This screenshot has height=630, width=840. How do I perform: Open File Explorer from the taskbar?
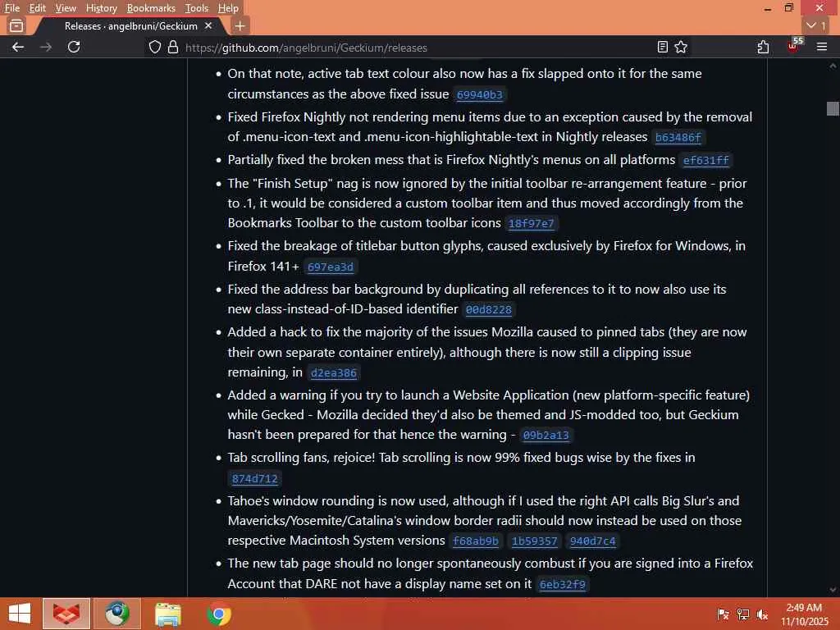click(x=167, y=614)
